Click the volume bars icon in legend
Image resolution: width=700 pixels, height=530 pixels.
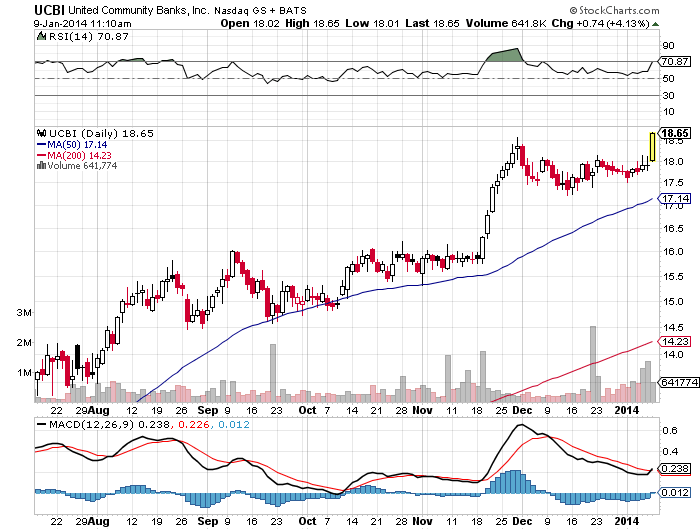[x=42, y=166]
